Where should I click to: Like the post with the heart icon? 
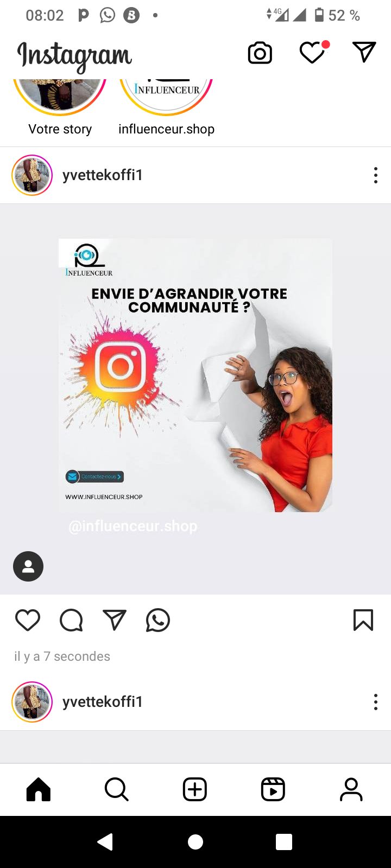coord(28,620)
